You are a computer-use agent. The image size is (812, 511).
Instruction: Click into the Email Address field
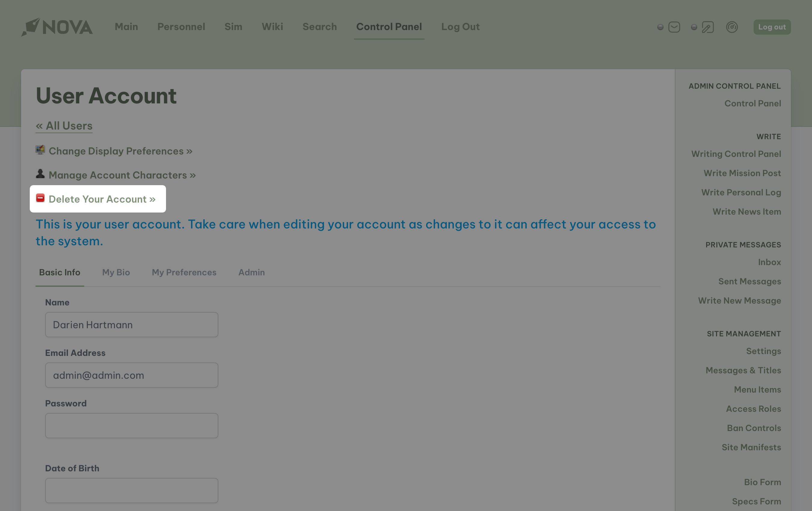131,375
